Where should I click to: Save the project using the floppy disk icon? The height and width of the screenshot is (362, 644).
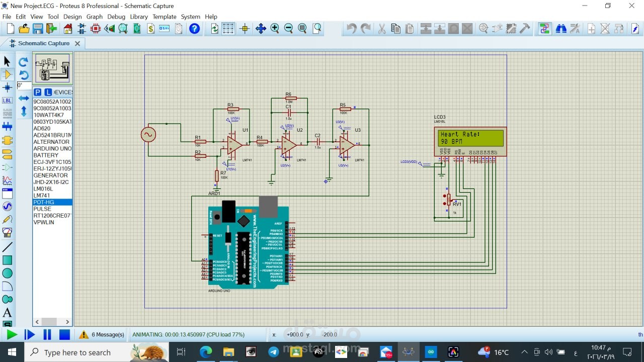[38, 29]
